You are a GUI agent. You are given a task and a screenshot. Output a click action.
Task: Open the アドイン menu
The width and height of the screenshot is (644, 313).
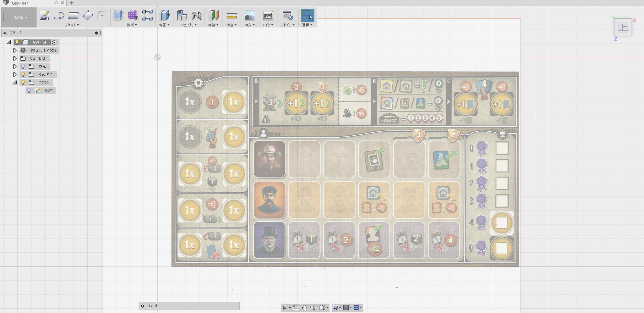click(x=288, y=25)
